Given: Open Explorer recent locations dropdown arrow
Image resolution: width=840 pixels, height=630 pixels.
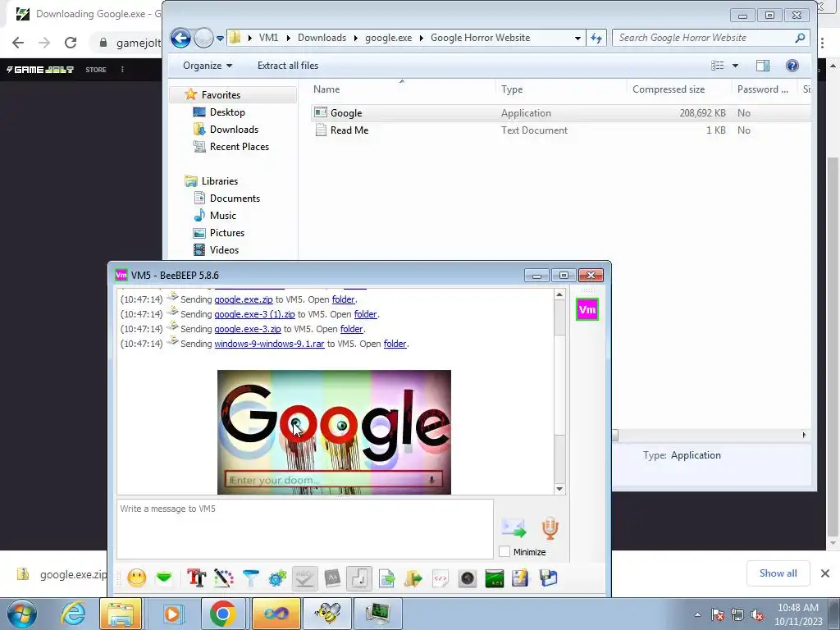Looking at the screenshot, I should pyautogui.click(x=220, y=39).
